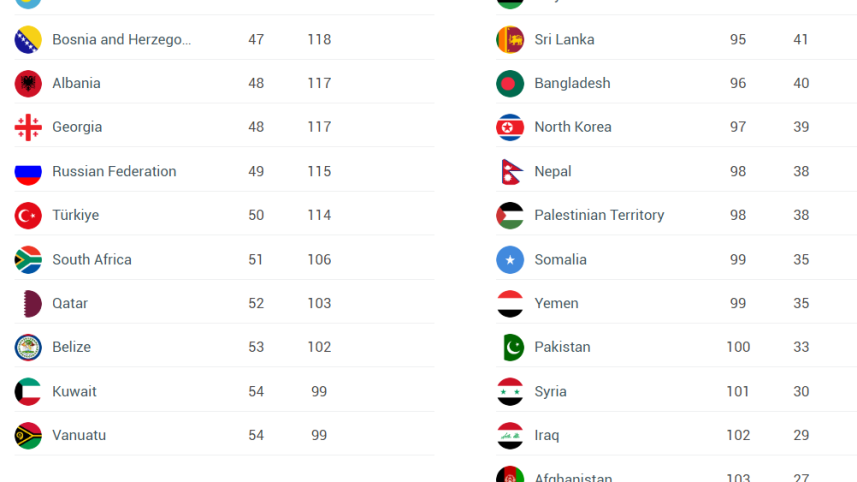The width and height of the screenshot is (857, 482).
Task: Click the Pakistan flag icon
Action: click(510, 348)
